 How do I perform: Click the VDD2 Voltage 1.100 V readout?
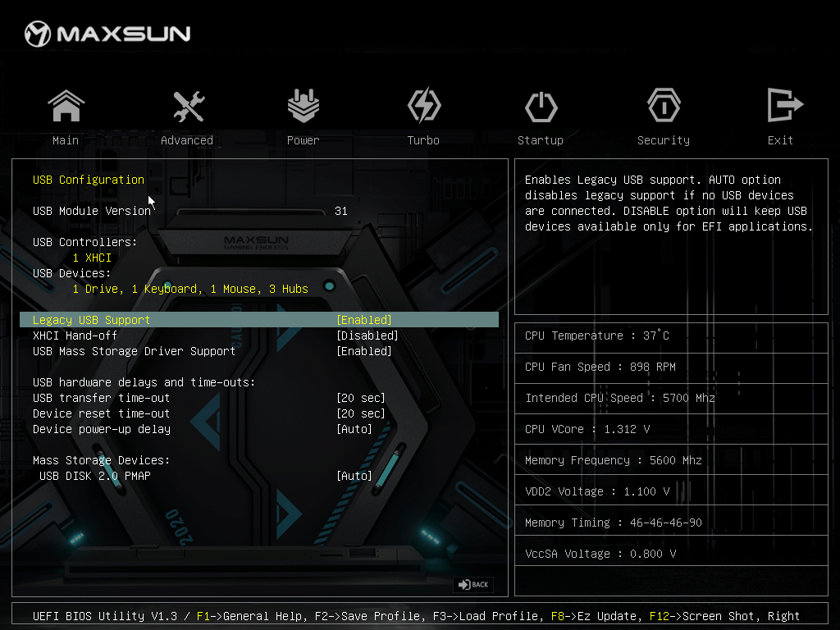[x=597, y=491]
